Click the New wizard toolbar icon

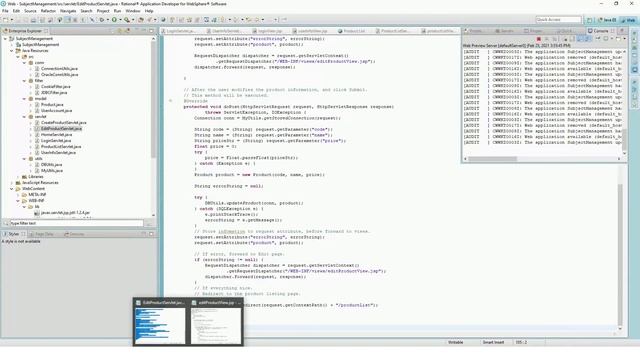[x=6, y=20]
